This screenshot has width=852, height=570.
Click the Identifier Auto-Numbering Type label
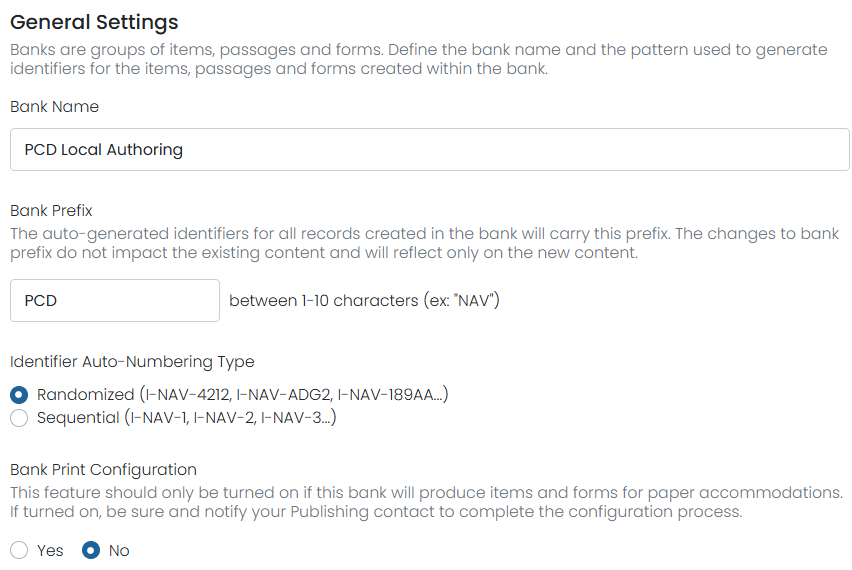tap(132, 362)
